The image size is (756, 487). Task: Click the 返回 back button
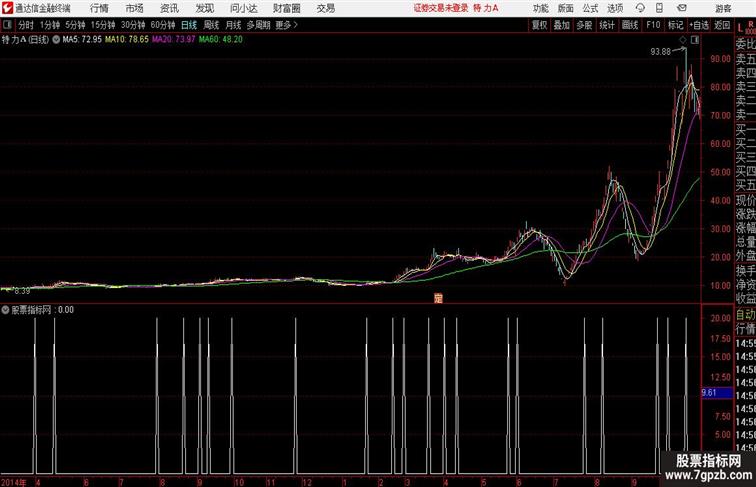tap(722, 25)
